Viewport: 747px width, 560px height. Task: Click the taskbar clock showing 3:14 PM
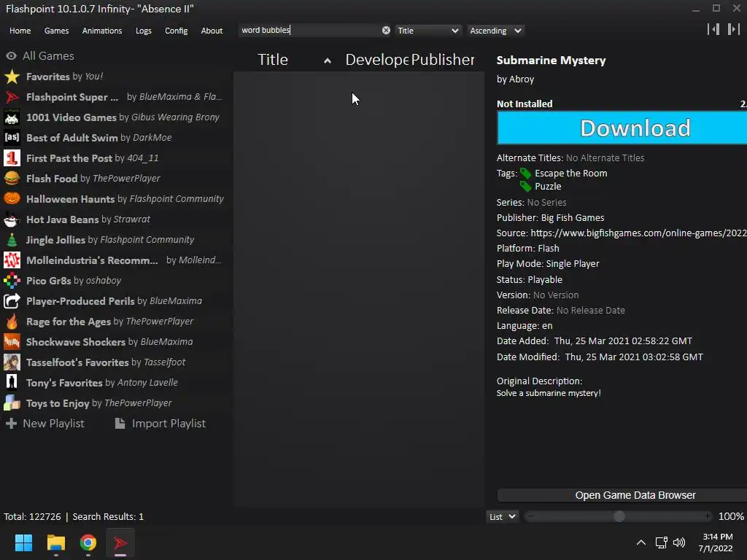point(716,542)
